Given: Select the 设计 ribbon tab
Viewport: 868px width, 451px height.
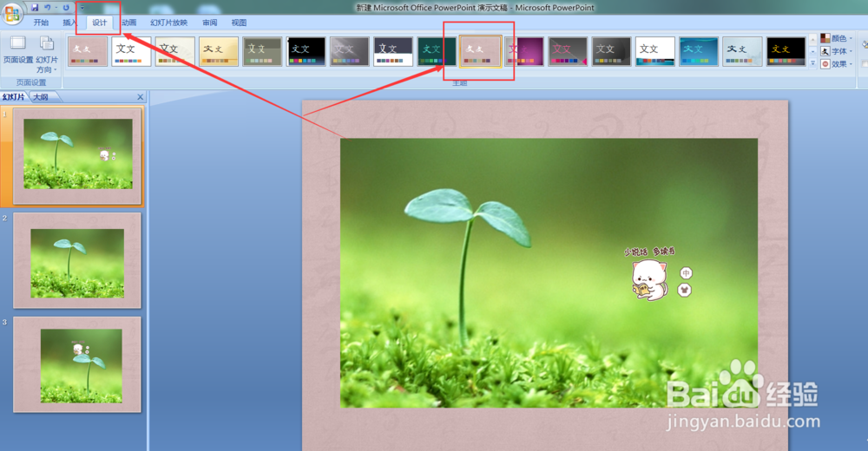Looking at the screenshot, I should [100, 23].
